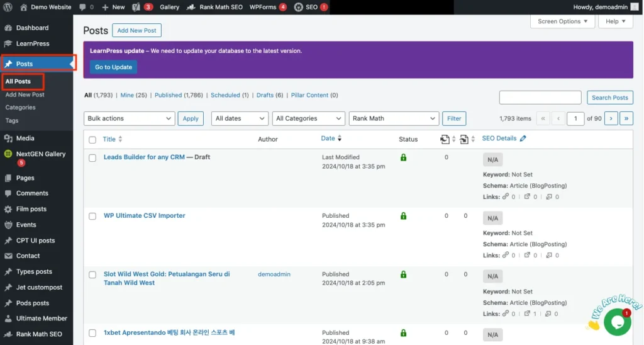Open the live chat bubble widget
This screenshot has height=345, width=644.
(616, 322)
